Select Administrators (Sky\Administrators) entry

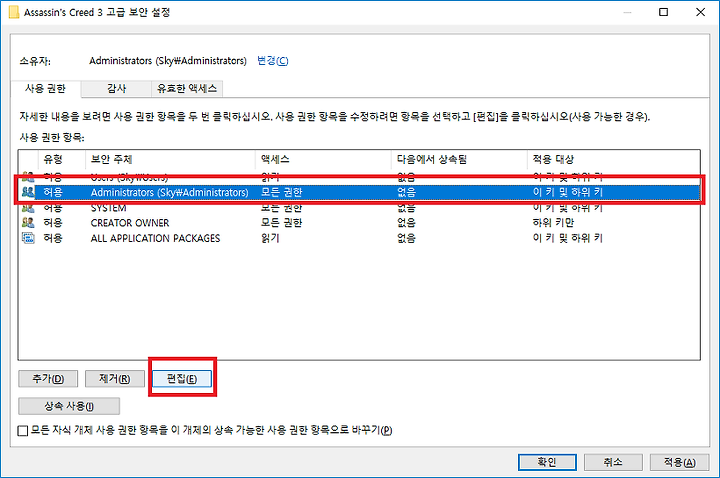click(x=360, y=192)
